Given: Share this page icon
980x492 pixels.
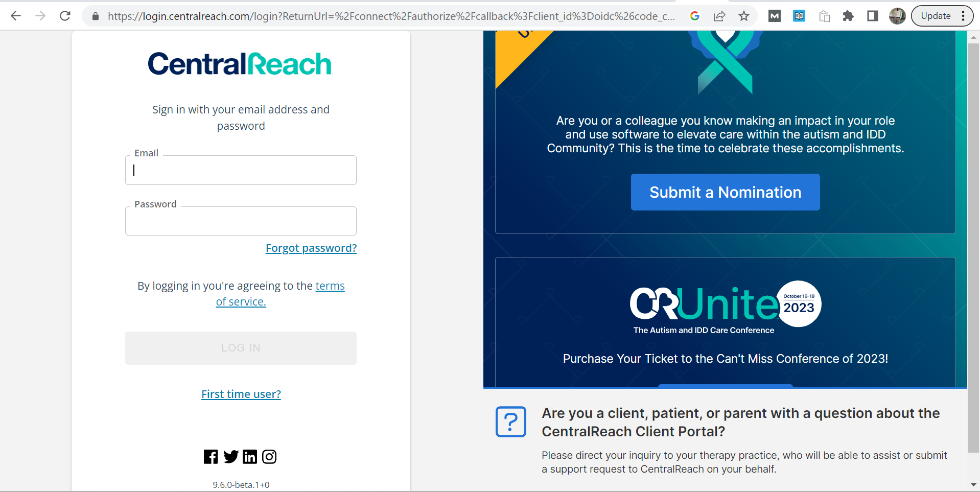Looking at the screenshot, I should point(719,16).
